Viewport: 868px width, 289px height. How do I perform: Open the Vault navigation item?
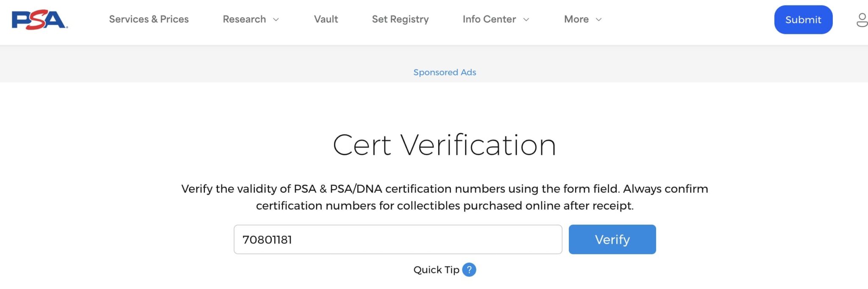click(325, 19)
